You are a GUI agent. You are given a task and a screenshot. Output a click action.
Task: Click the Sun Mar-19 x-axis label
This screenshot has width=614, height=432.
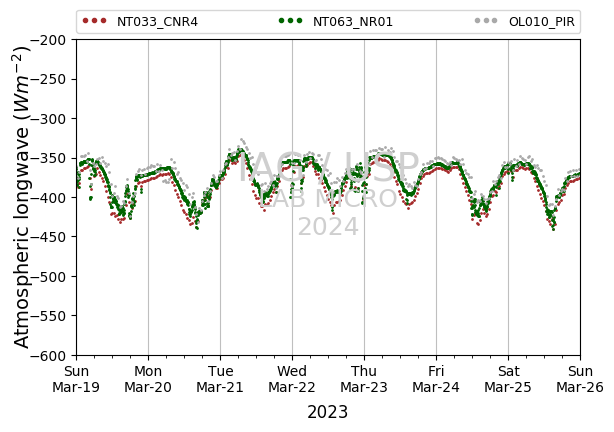click(76, 379)
